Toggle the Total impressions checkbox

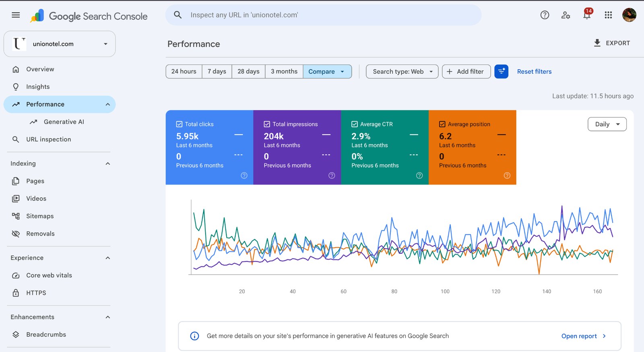point(267,124)
